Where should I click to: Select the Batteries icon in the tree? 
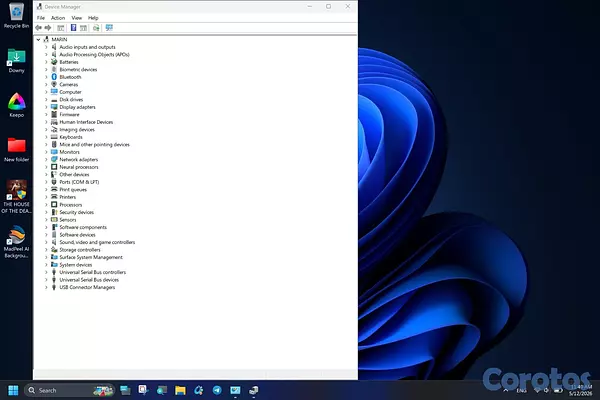54,62
